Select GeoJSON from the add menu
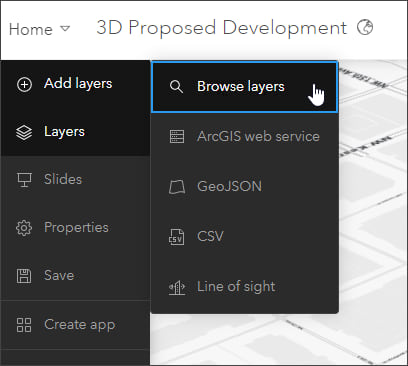Screen dimensions: 408x366 click(245, 187)
